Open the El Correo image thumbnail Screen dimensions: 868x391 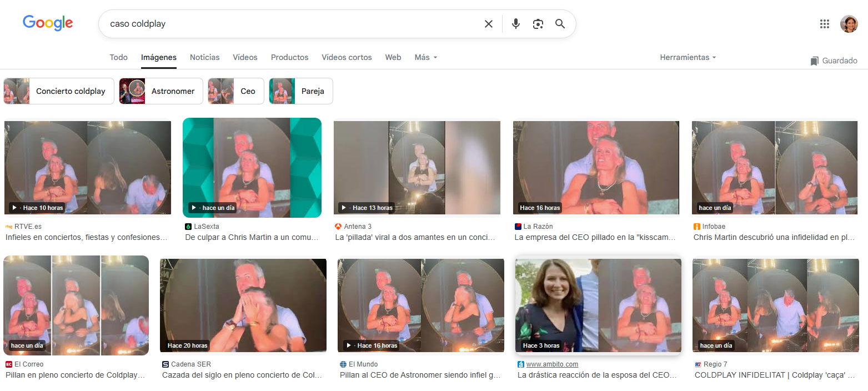click(76, 305)
